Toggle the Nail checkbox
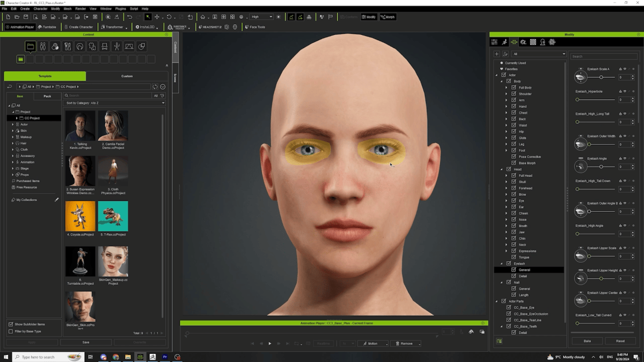The height and width of the screenshot is (362, 644). [509, 282]
